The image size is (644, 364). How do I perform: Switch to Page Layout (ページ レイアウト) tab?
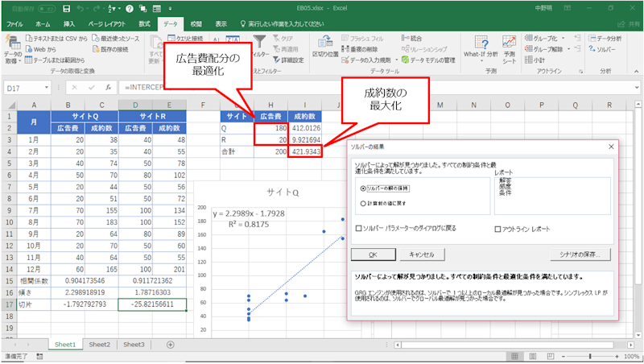point(107,24)
